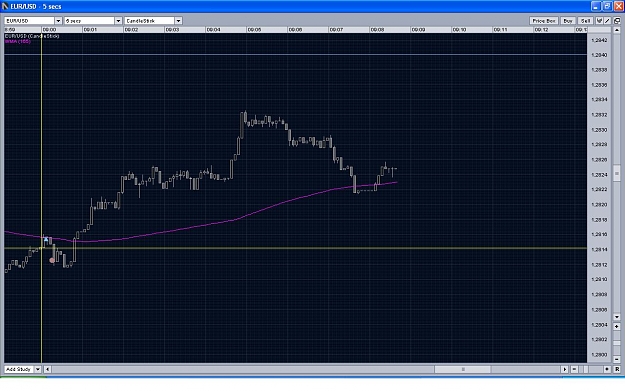The width and height of the screenshot is (625, 391).
Task: Open the Add Study dropdown arrow
Action: click(x=38, y=369)
